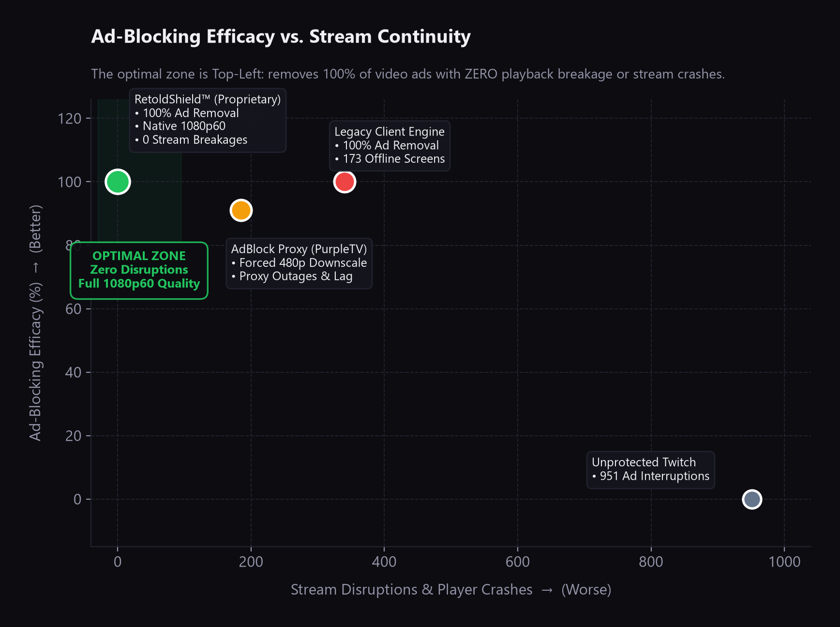This screenshot has width=840, height=627.
Task: Click the x-axis tick label 1000
Action: (x=784, y=562)
